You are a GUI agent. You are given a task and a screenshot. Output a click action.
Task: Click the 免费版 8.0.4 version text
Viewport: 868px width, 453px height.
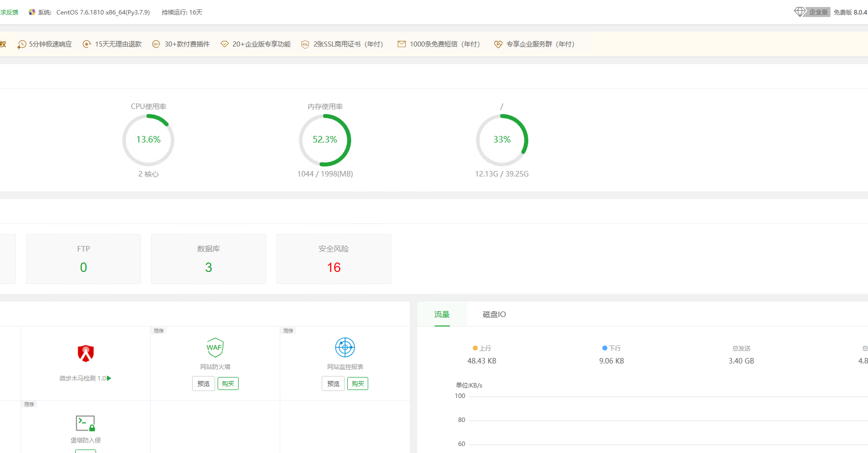(x=850, y=12)
